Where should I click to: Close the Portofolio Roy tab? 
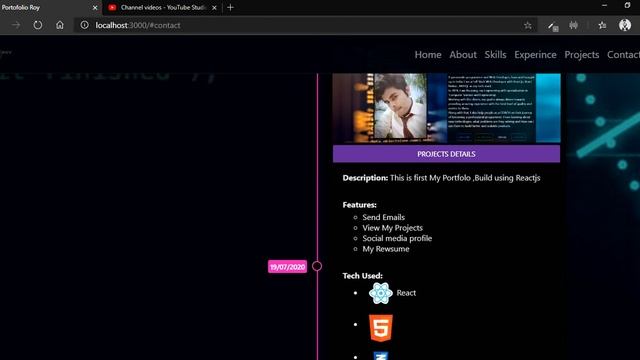click(95, 7)
